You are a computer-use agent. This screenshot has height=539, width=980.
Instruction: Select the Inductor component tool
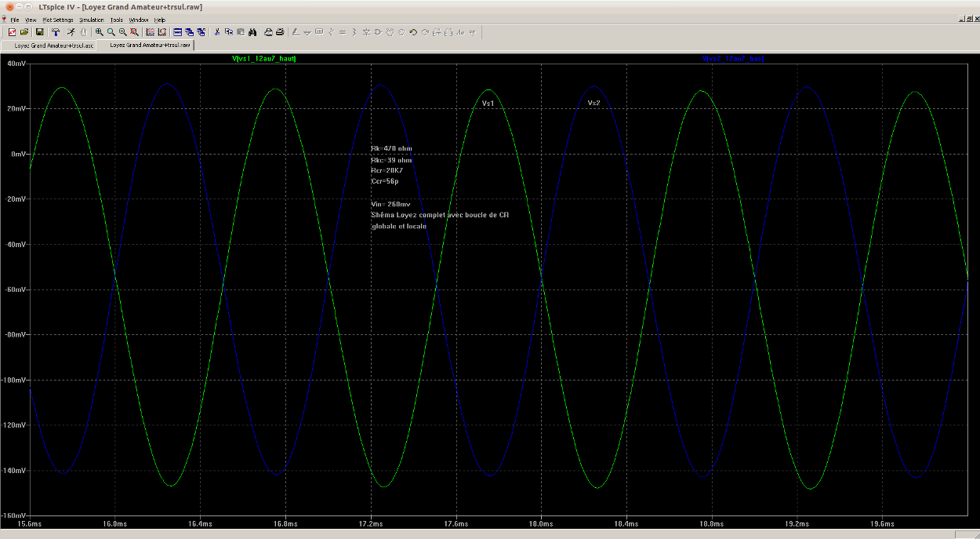coord(354,32)
